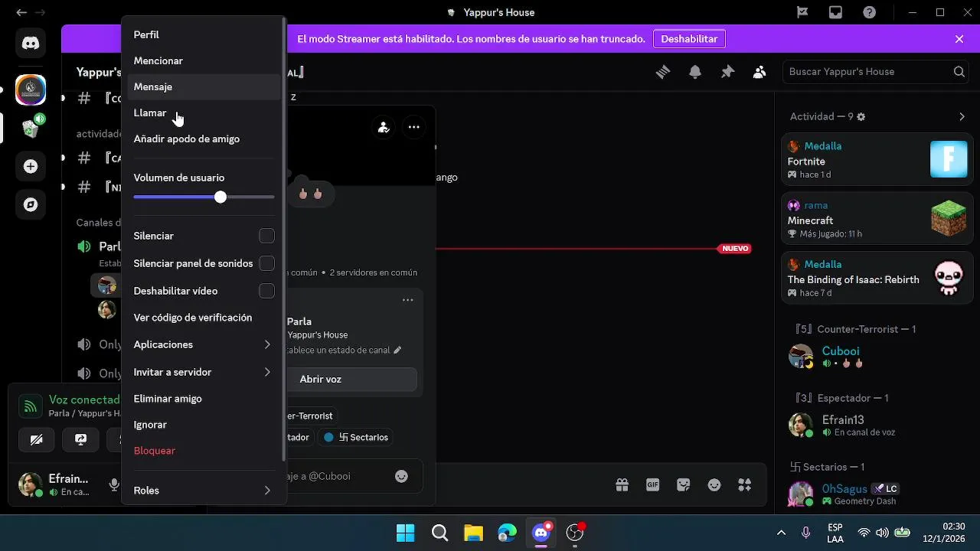Click the Sectarios role tag
This screenshot has height=551, width=980.
[357, 437]
